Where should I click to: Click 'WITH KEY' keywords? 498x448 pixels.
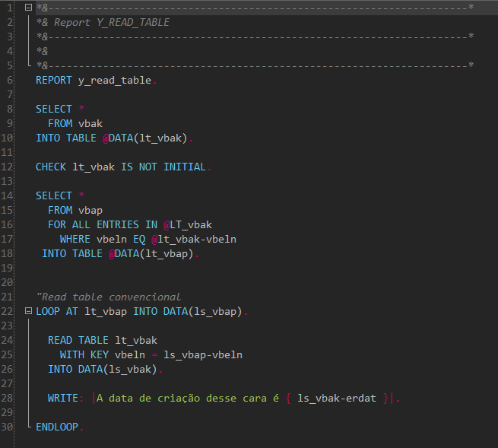[84, 354]
